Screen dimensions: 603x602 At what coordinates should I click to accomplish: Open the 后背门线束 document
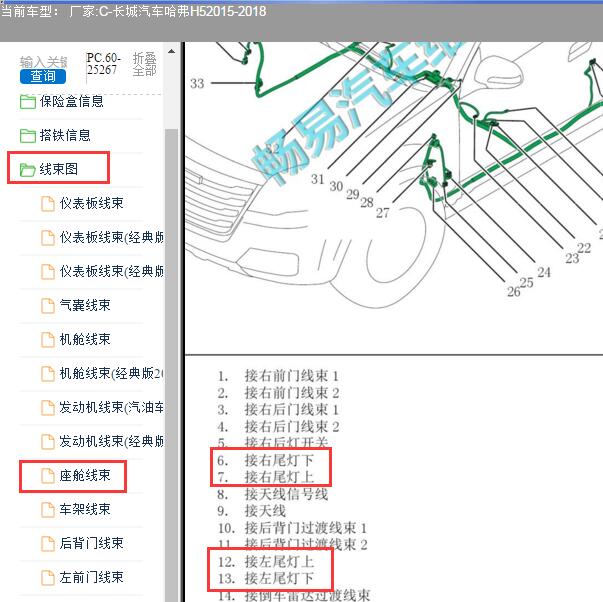point(92,543)
